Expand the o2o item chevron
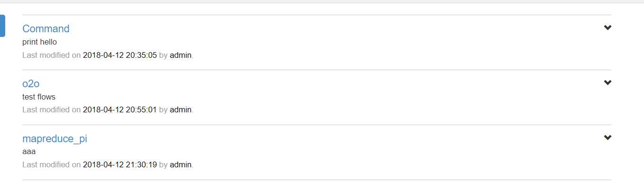This screenshot has height=191, width=644. [607, 82]
